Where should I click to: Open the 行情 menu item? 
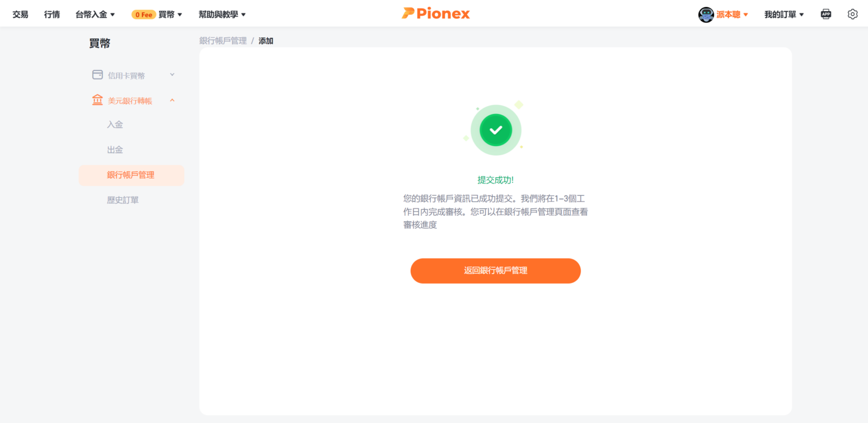pyautogui.click(x=52, y=15)
